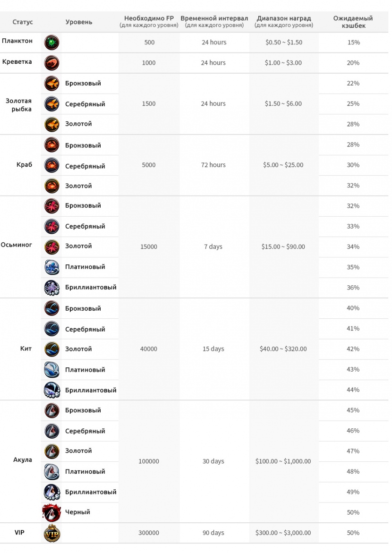Viewport: 392px width, 553px height.
Task: Click the Креветка shrimp icon
Action: pos(51,63)
